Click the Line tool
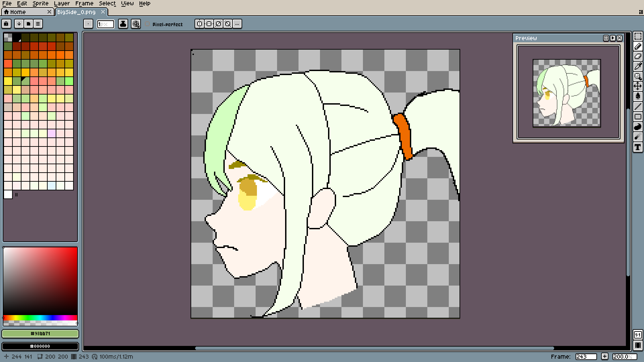This screenshot has width=644, height=362. [x=638, y=107]
